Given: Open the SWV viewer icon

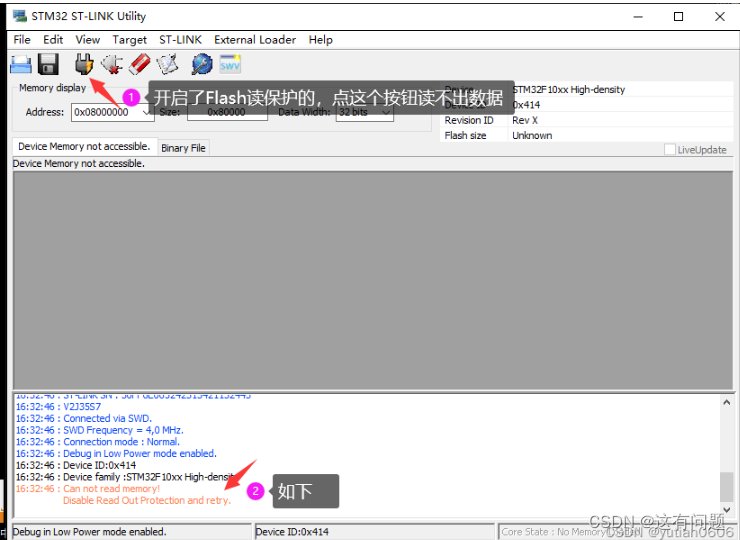Looking at the screenshot, I should tap(230, 64).
